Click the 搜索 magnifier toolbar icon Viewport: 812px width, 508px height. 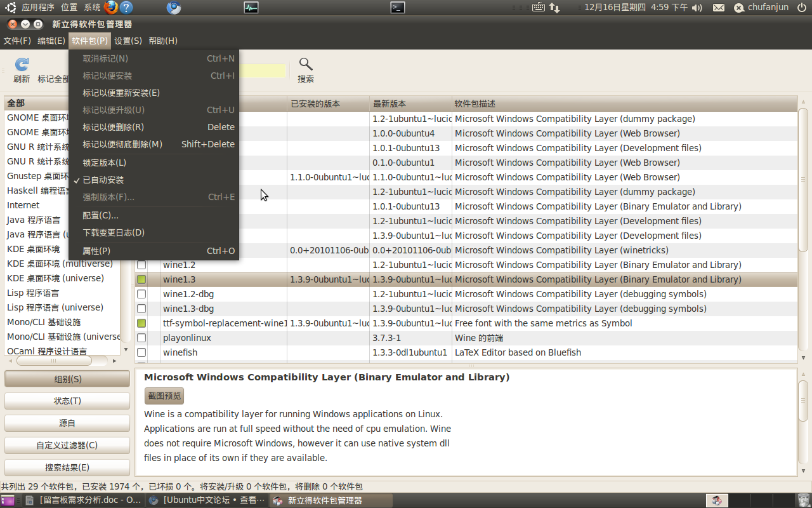pyautogui.click(x=306, y=64)
